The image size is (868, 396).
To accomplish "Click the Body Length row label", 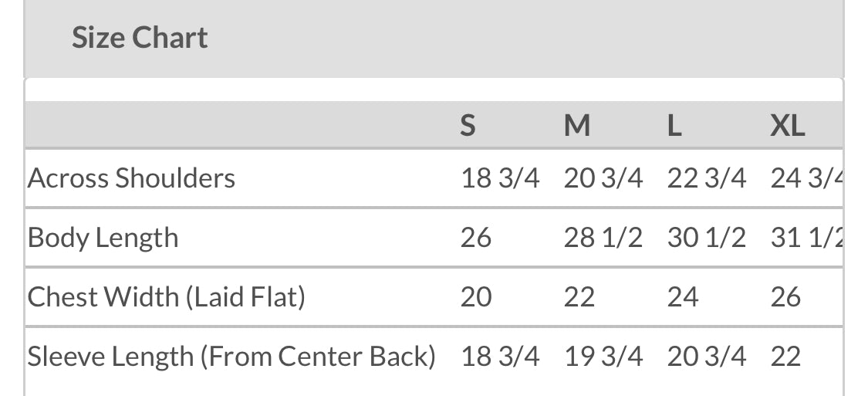I will point(103,238).
